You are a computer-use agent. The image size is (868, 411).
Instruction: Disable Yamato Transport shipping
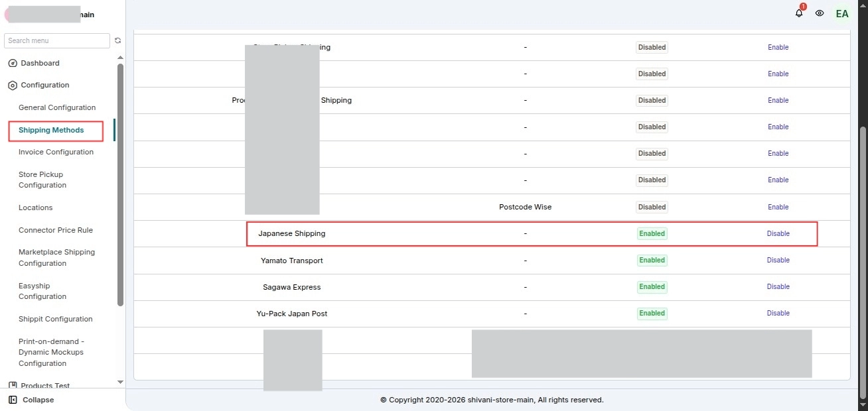pyautogui.click(x=778, y=260)
